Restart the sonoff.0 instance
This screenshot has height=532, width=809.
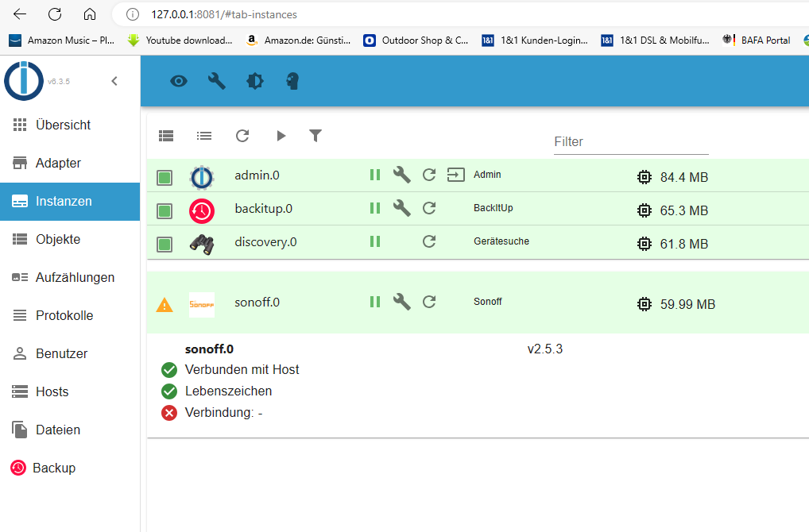tap(429, 302)
